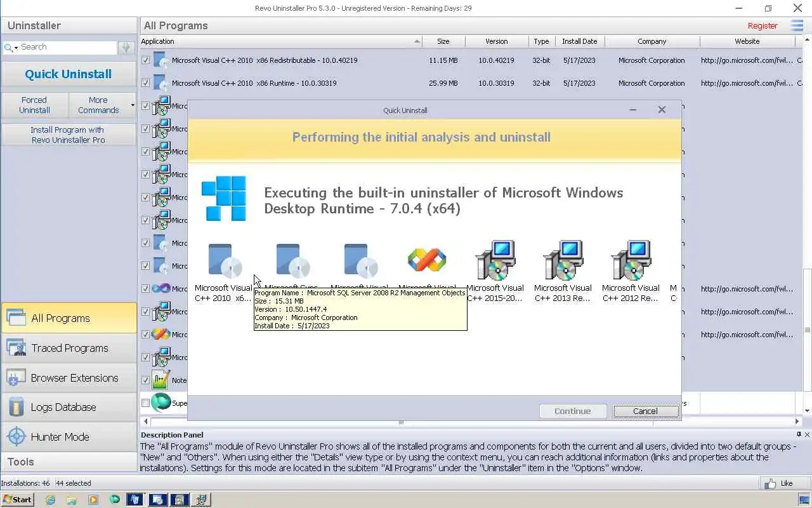Select the Microsoft Visual C++ 2010 x6… icon in the dialog
Viewport: 812px width, 508px height.
(x=225, y=260)
